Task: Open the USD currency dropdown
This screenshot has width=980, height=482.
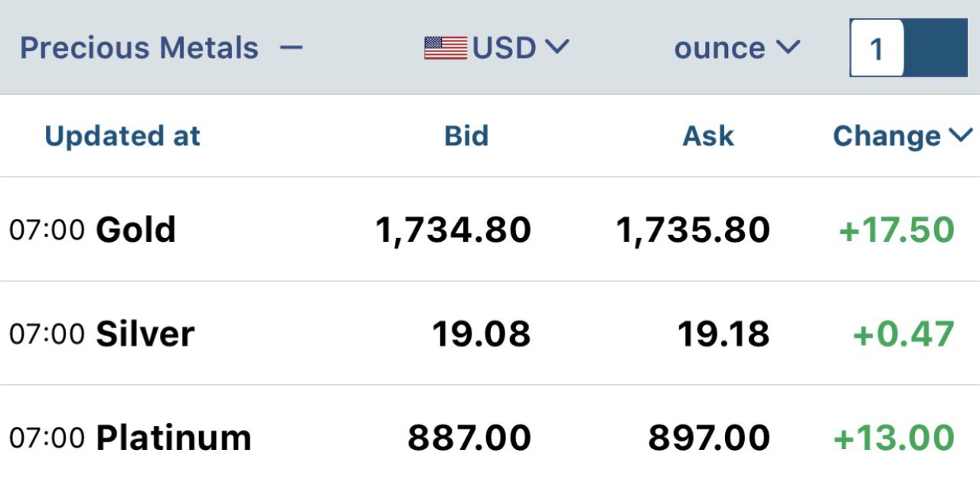Action: 497,48
